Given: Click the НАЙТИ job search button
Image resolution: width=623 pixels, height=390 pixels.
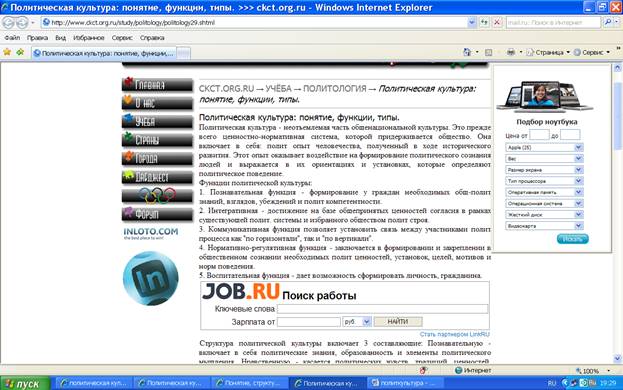Looking at the screenshot, I should click(398, 322).
